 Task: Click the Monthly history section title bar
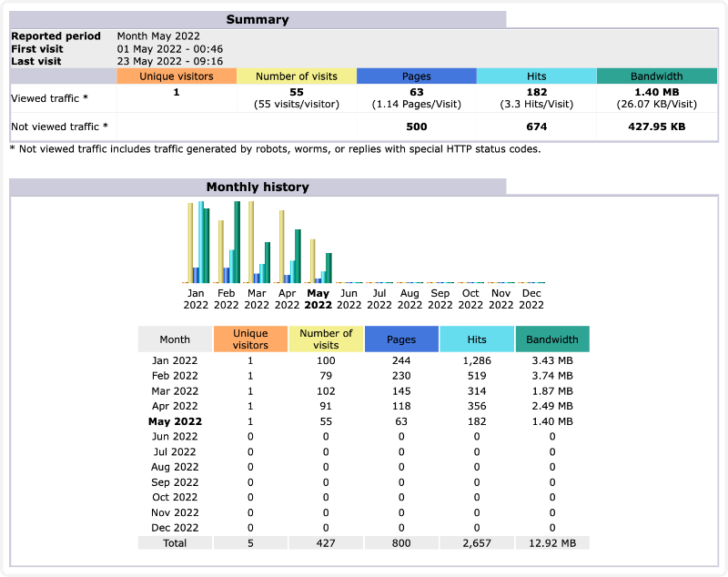[258, 187]
